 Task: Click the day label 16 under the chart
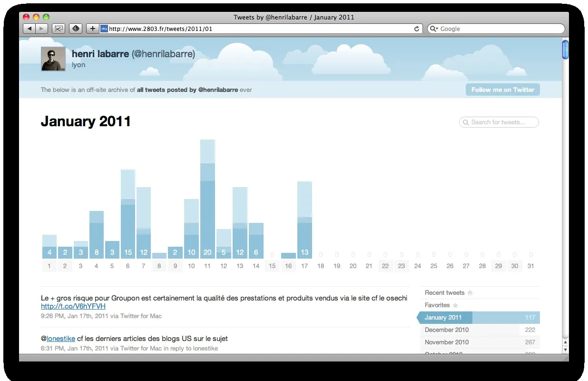tap(288, 266)
